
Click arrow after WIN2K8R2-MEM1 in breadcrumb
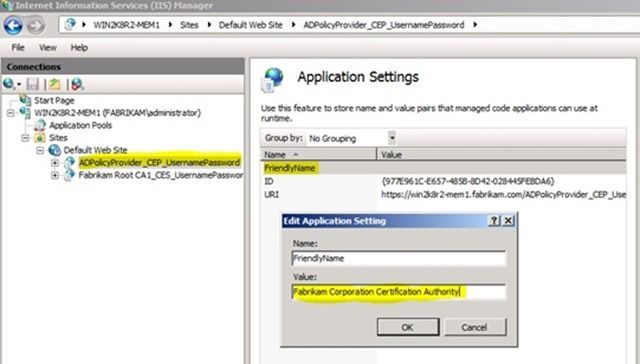tap(170, 25)
